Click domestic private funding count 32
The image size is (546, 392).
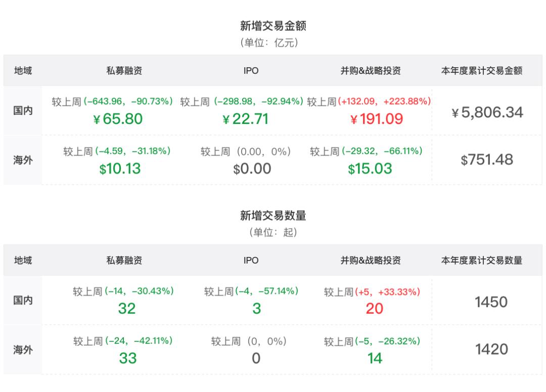point(126,308)
